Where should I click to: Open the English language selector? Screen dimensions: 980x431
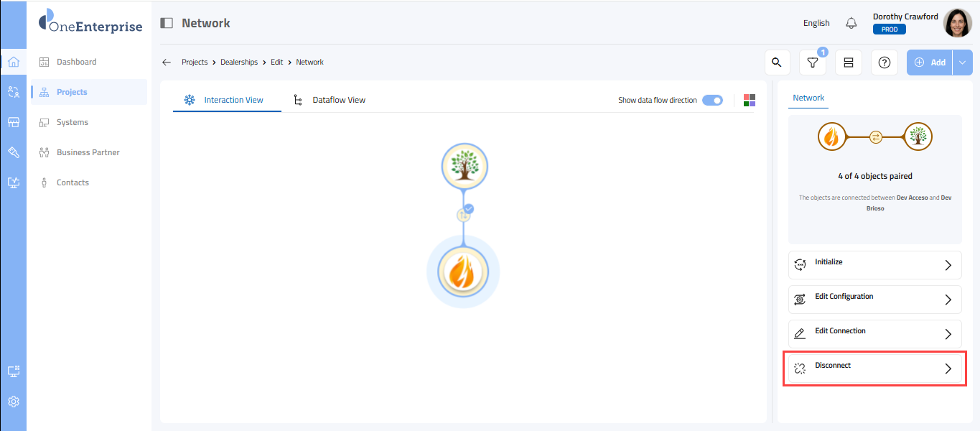[816, 23]
